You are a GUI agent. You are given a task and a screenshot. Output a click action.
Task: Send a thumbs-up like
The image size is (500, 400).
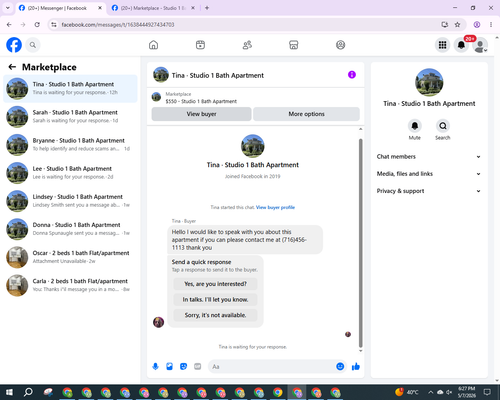(x=356, y=367)
